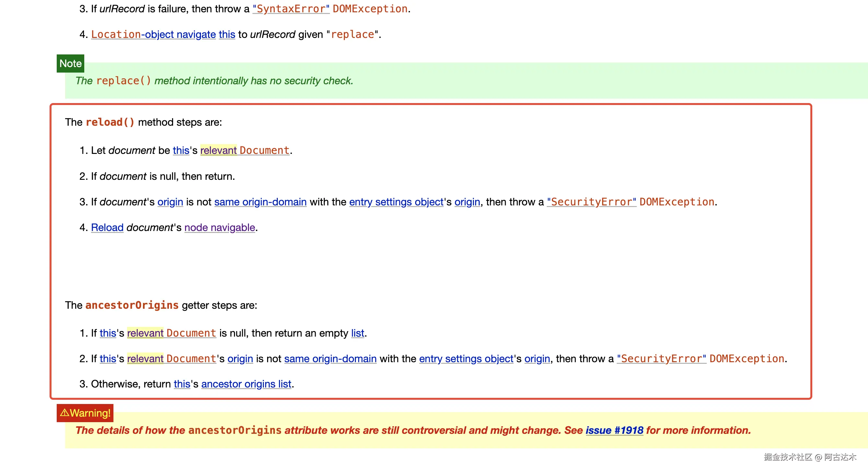The image size is (868, 473).
Task: Open the Reload link in step 4
Action: (107, 227)
